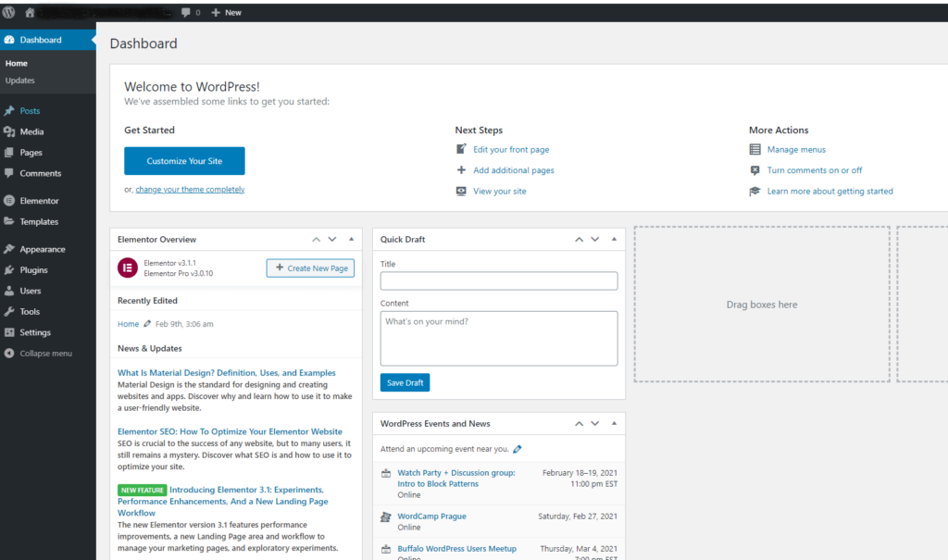Select Home under Dashboard

[x=17, y=63]
